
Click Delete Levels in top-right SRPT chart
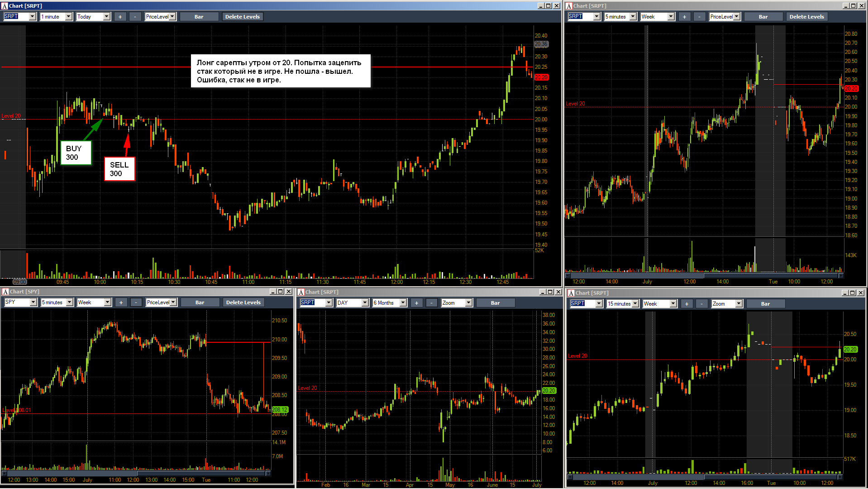click(x=807, y=17)
